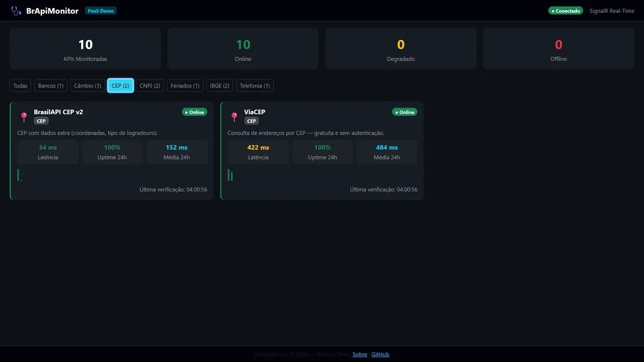
Task: Click the CEP tag under ViaCEP
Action: click(x=252, y=121)
